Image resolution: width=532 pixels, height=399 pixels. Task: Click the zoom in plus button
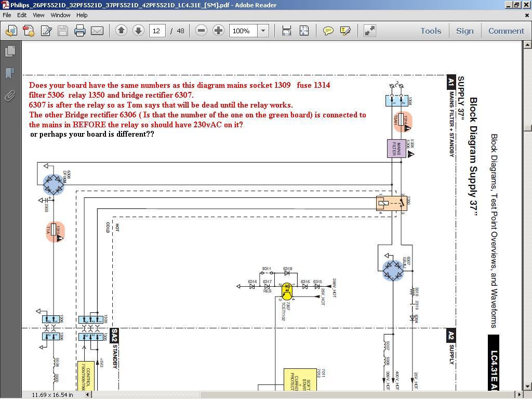click(x=219, y=31)
